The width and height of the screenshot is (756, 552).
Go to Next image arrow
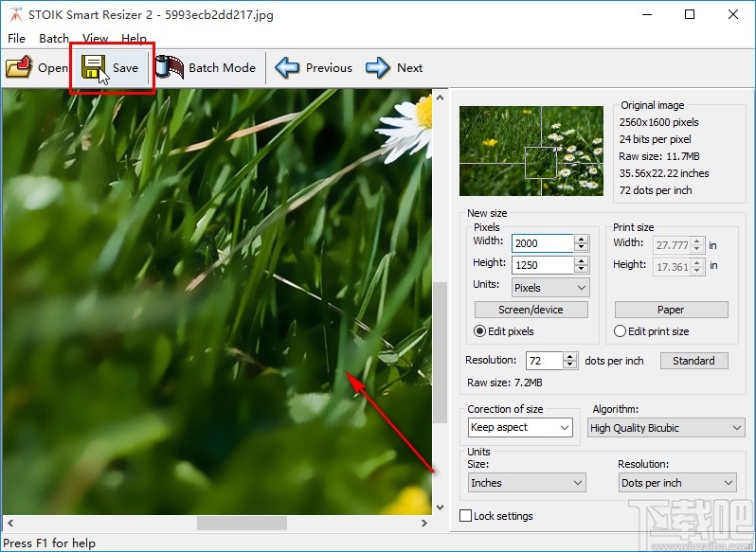click(x=378, y=67)
